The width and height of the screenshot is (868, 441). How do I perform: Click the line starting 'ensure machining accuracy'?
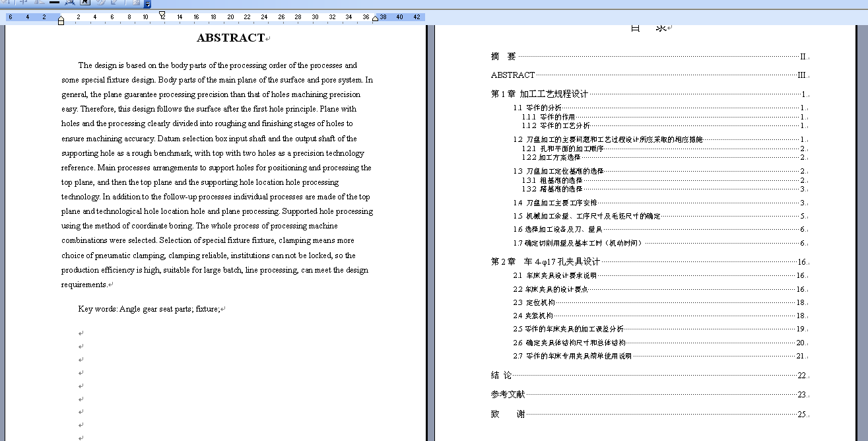(x=209, y=139)
